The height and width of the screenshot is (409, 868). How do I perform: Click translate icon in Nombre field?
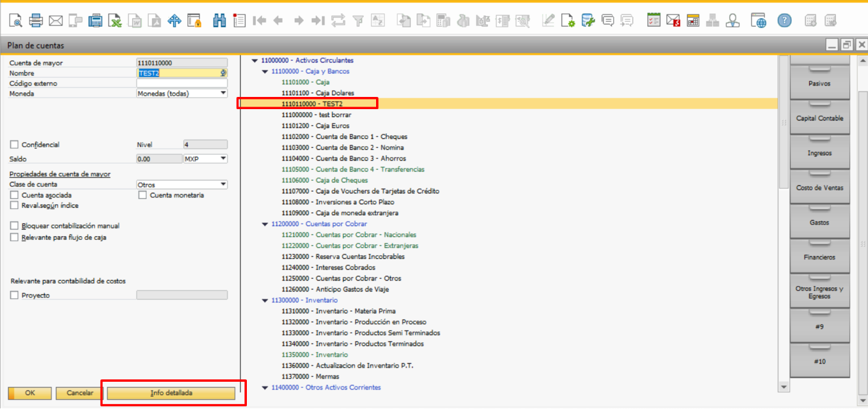tap(223, 73)
